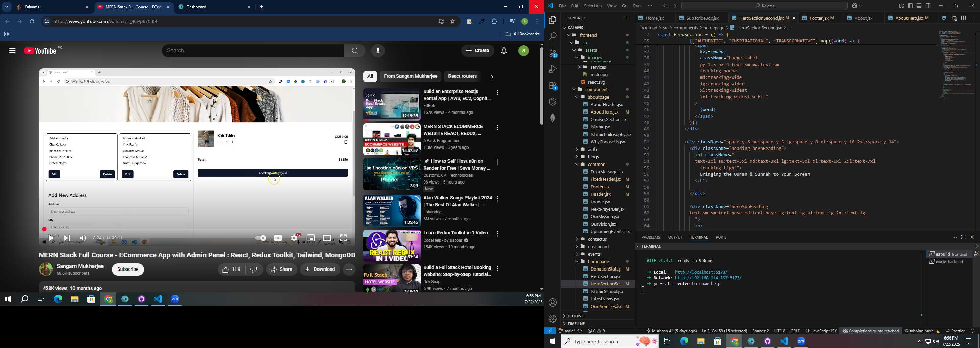Click Synchronize Changes icon beside main branch
The height and width of the screenshot is (348, 980).
click(x=580, y=331)
